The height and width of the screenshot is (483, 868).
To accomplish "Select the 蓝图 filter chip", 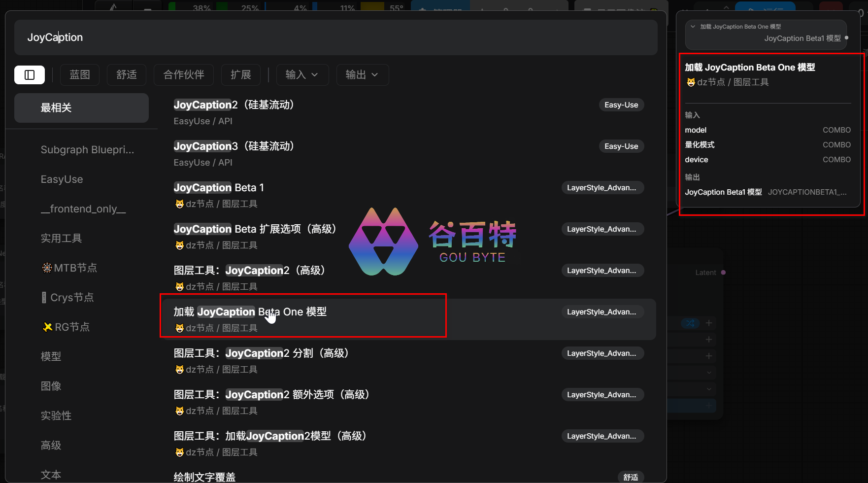I will point(80,75).
